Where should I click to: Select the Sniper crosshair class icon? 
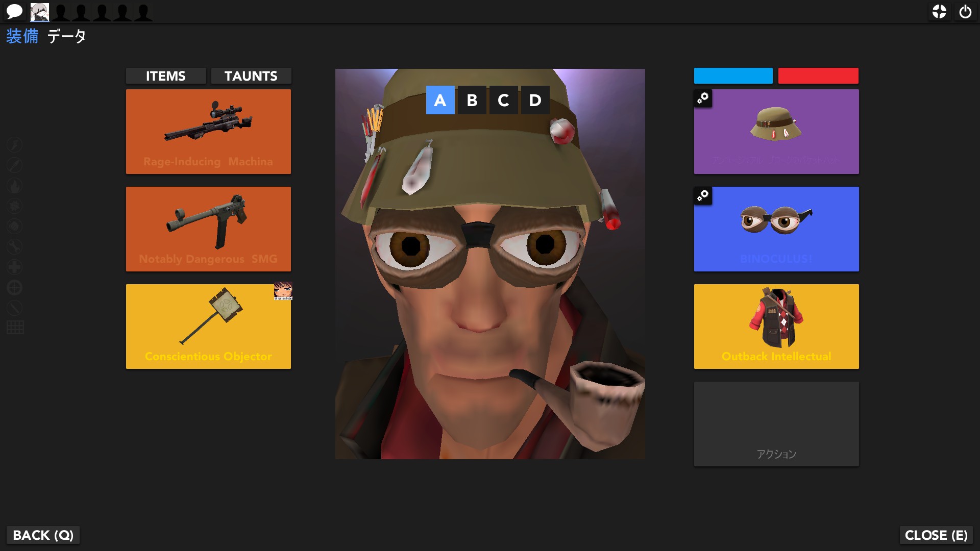point(15,288)
